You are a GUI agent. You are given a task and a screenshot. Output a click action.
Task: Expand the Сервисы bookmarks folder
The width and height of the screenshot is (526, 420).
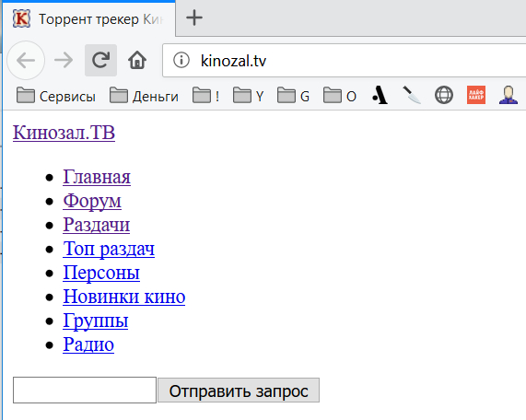coord(56,97)
